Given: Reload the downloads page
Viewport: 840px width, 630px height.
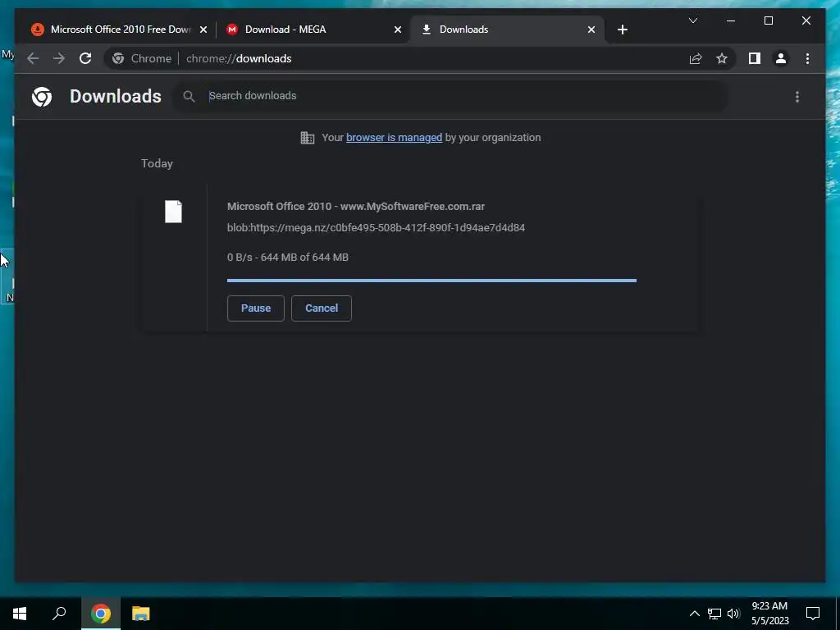Looking at the screenshot, I should click(x=85, y=58).
